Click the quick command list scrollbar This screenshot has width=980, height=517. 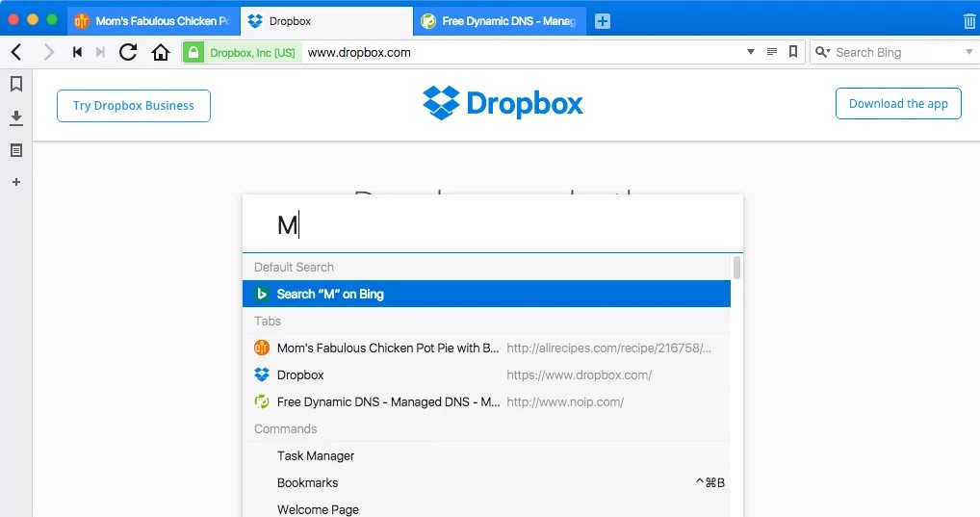[x=736, y=268]
